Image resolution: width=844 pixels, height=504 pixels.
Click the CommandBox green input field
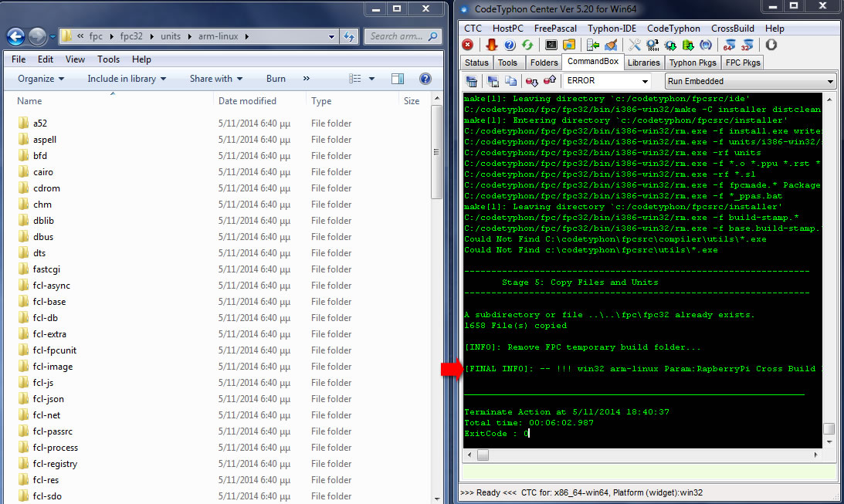click(x=648, y=472)
